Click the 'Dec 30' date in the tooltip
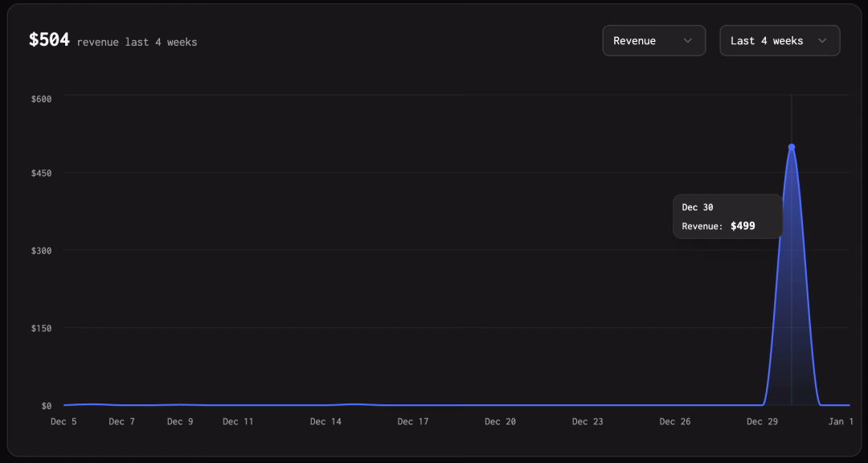 pyautogui.click(x=698, y=207)
